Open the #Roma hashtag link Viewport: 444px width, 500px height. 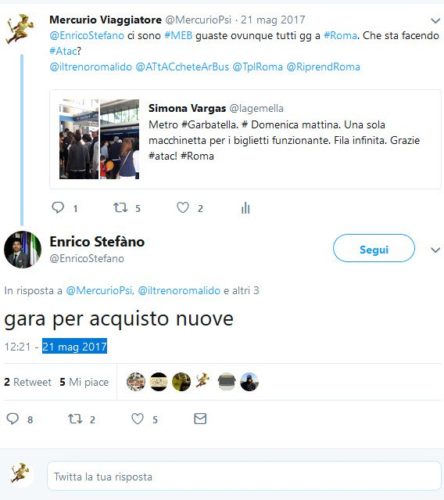pos(340,35)
